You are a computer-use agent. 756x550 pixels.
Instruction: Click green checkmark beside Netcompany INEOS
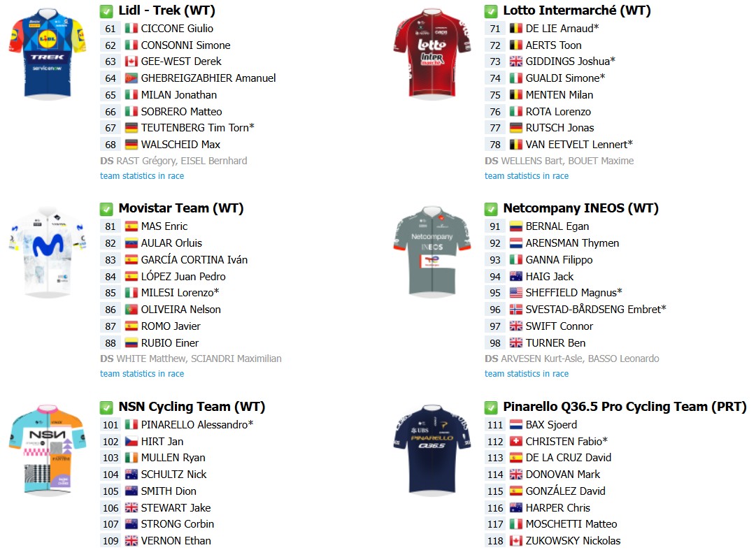[x=491, y=209]
